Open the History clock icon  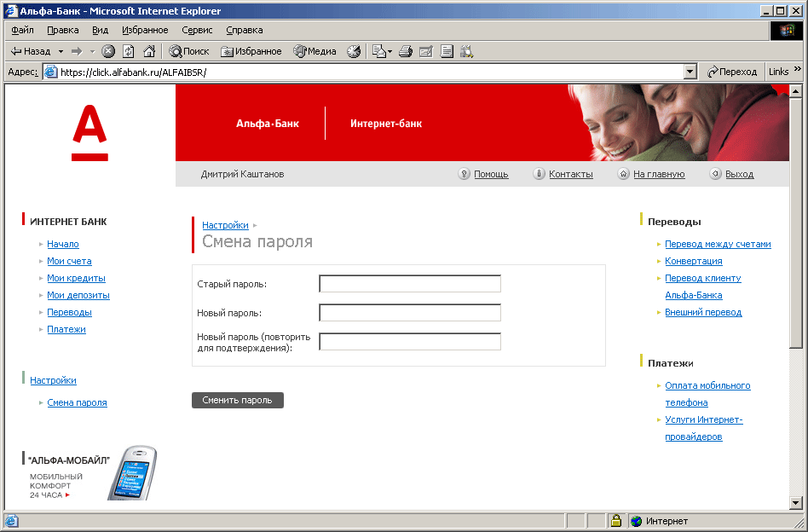click(354, 51)
